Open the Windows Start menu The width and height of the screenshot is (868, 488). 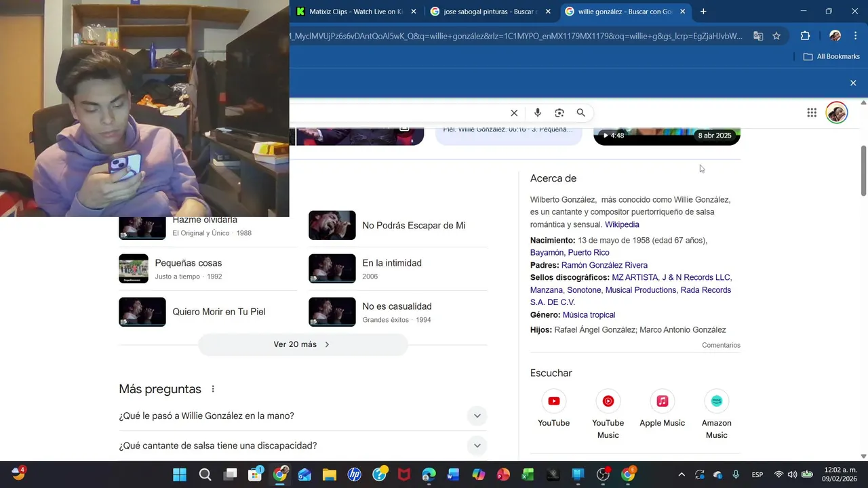coord(180,474)
